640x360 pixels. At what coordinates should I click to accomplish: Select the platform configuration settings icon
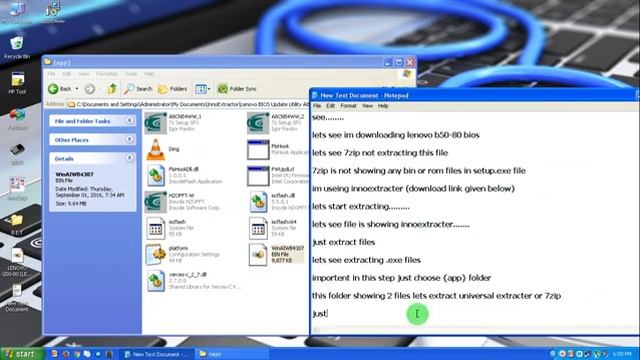pos(156,254)
